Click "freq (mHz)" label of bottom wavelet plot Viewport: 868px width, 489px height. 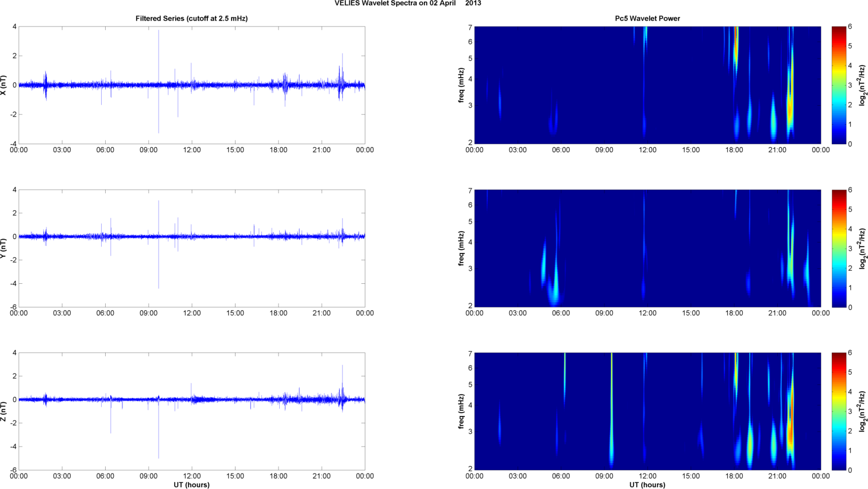tap(461, 411)
